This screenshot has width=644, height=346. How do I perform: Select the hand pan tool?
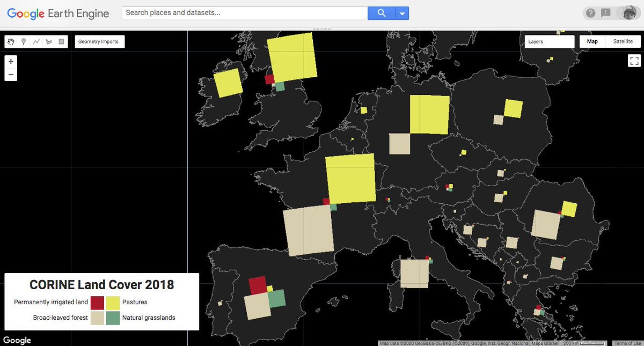click(x=11, y=42)
